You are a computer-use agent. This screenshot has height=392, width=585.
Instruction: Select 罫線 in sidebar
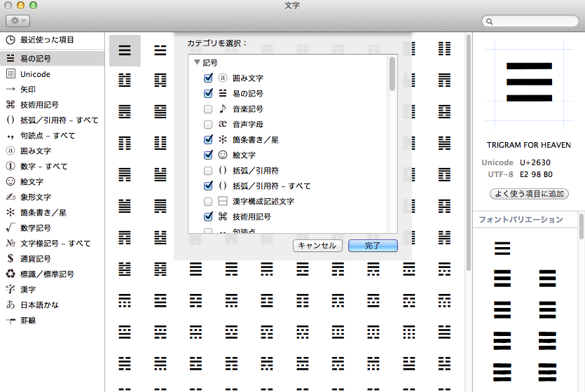click(x=53, y=321)
